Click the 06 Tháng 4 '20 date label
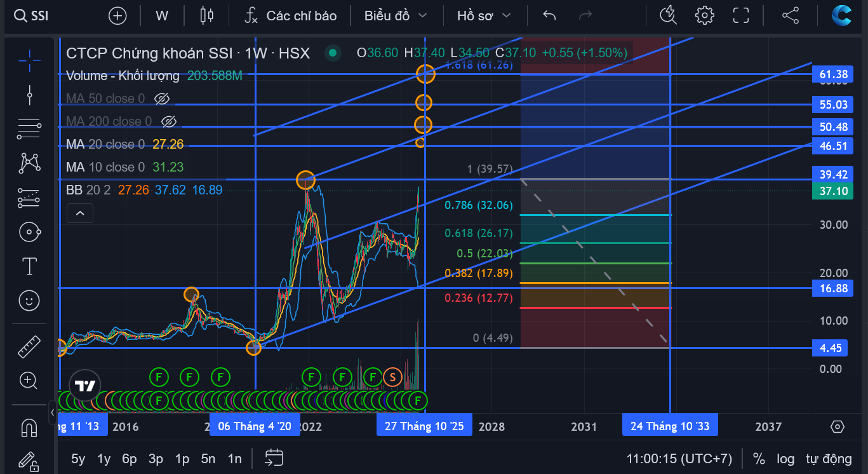This screenshot has width=868, height=474. [254, 426]
